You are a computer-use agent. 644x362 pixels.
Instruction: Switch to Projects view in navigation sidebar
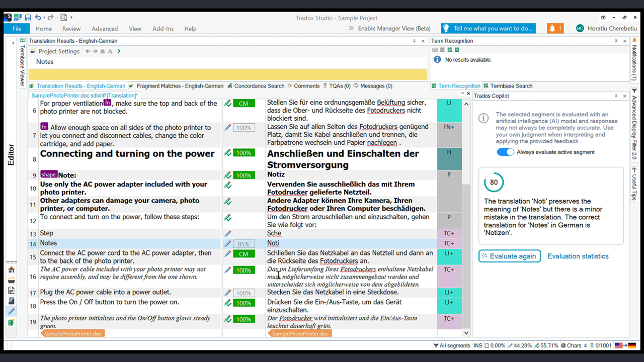coord(11,280)
